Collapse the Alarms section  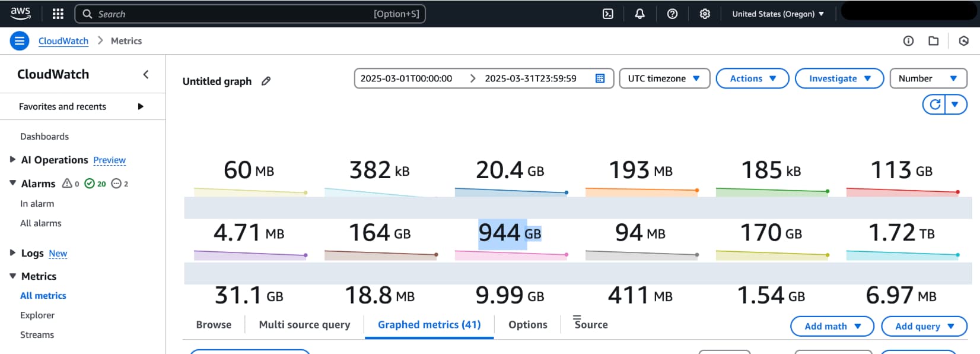point(12,183)
